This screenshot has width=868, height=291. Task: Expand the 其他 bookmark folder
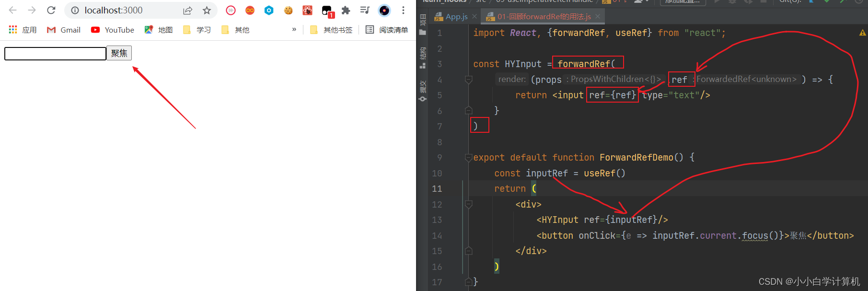click(x=235, y=30)
